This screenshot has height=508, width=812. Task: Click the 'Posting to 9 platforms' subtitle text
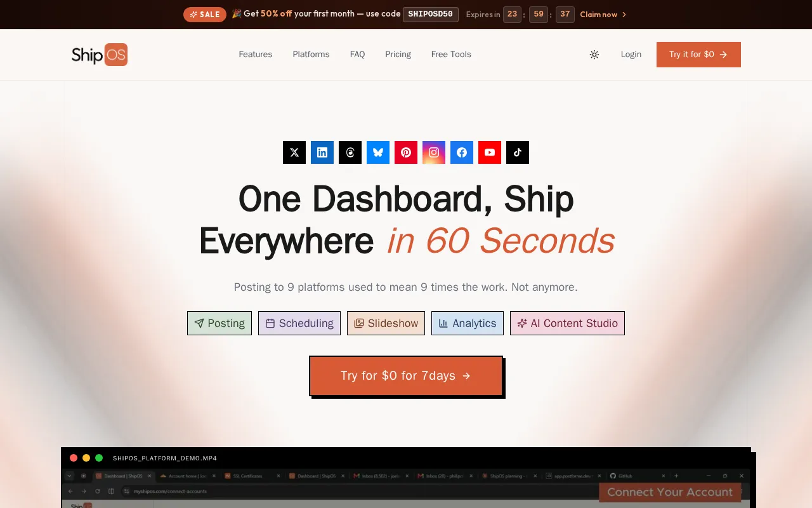point(406,287)
